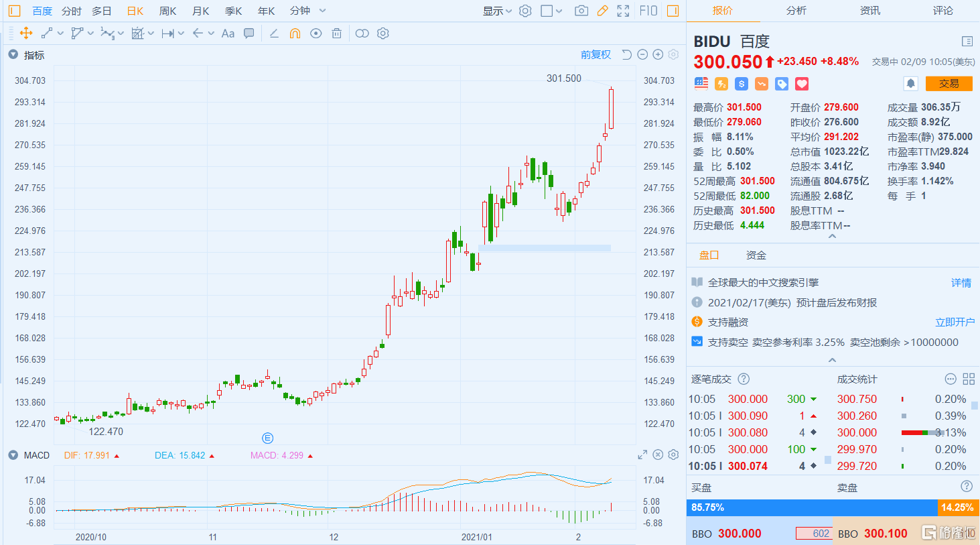Click the orange 交易 trade button

coord(949,83)
